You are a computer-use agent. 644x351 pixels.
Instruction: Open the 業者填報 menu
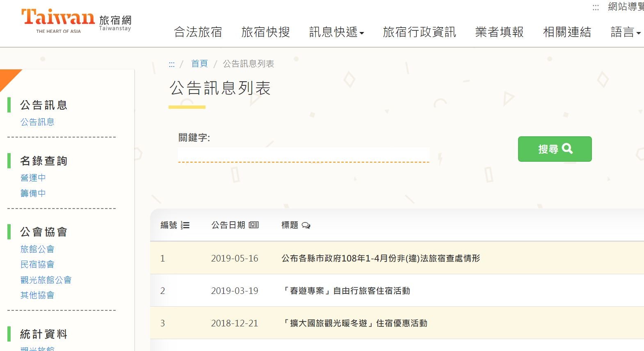(x=499, y=32)
